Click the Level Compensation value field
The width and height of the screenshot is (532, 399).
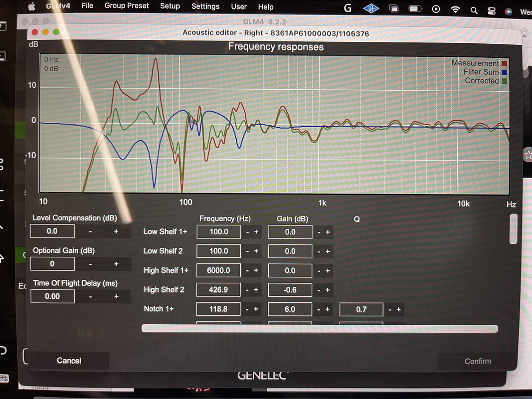(52, 231)
